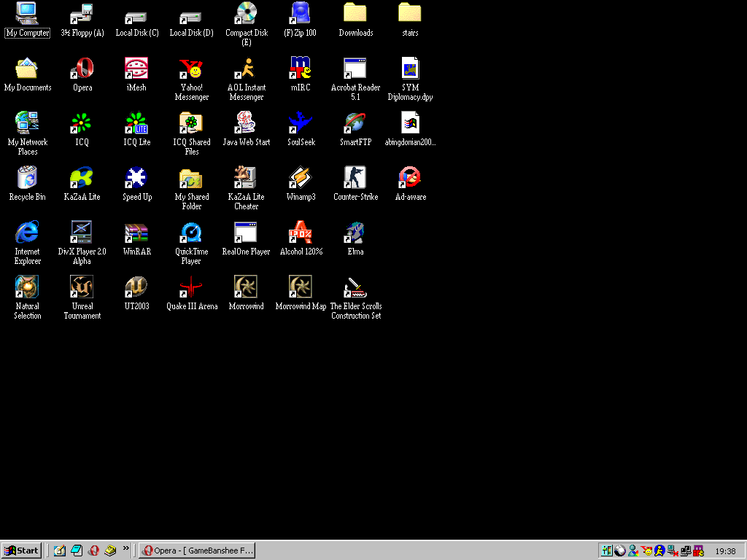Expand the quick launch overflow chevron
Image resolution: width=747 pixels, height=560 pixels.
click(x=125, y=548)
